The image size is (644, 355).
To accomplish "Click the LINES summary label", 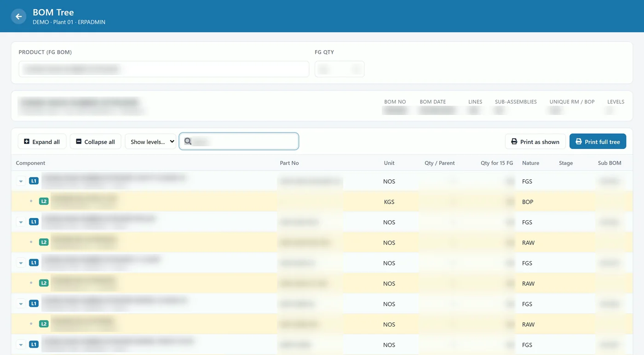I will pyautogui.click(x=475, y=102).
